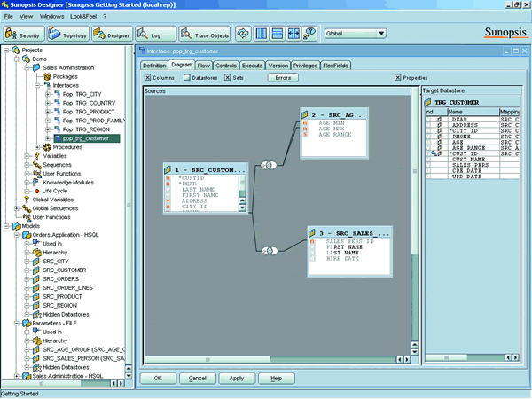Viewport: 532px width, 399px height.
Task: Click the tile horizontally toolbar icon
Action: (x=278, y=34)
